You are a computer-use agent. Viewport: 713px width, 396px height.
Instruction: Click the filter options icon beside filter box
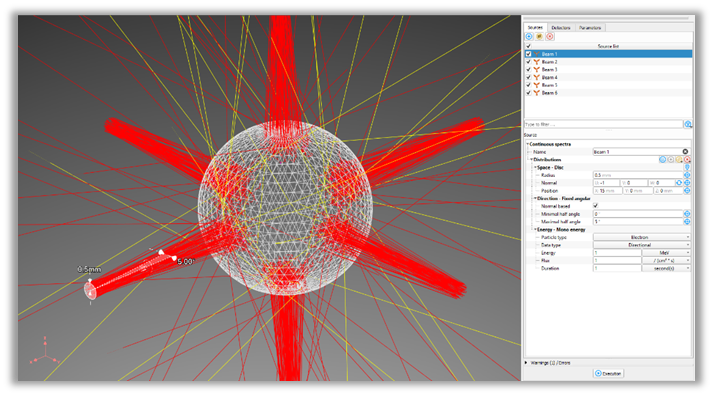point(688,124)
